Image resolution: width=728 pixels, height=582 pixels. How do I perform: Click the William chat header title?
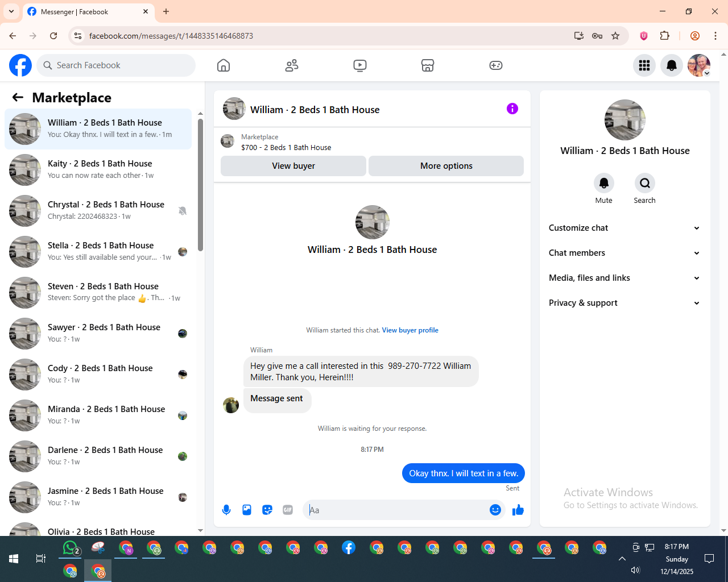pos(315,110)
